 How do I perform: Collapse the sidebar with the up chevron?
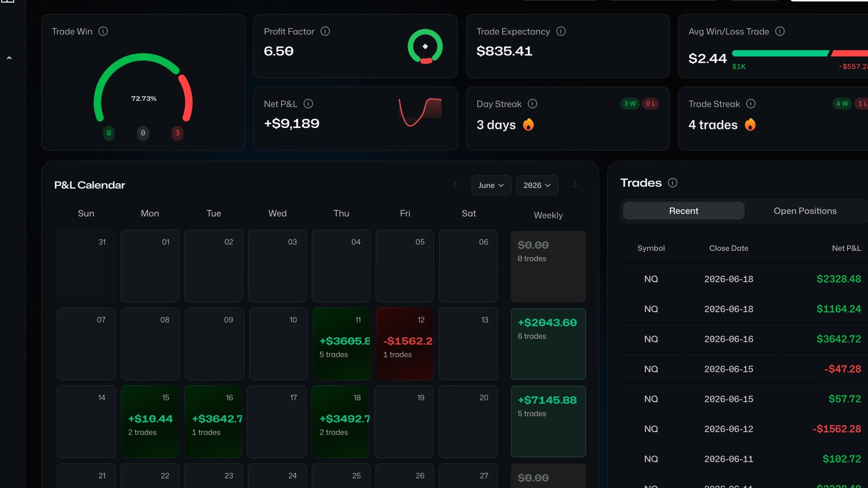tap(9, 58)
